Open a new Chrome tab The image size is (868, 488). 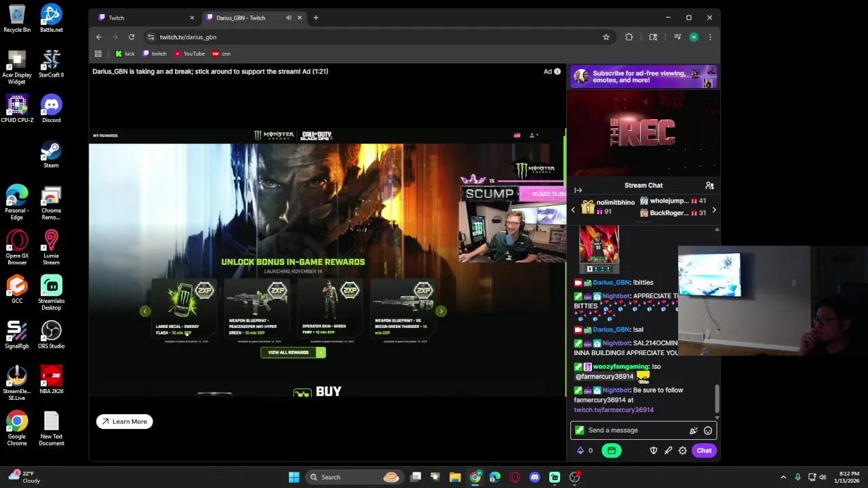click(x=316, y=18)
